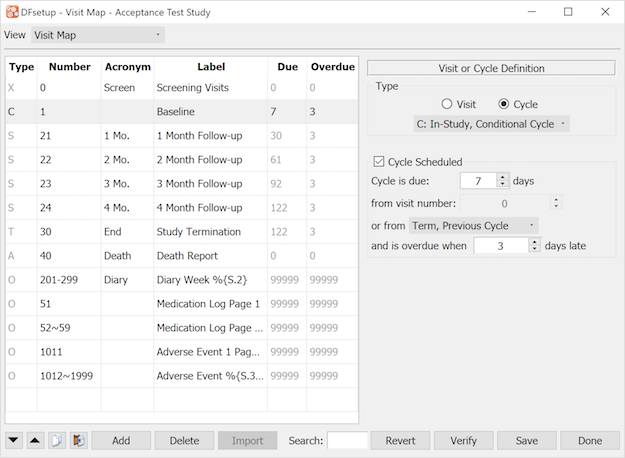
Task: Expand the Term, Previous Cycle dropdown
Action: pyautogui.click(x=473, y=226)
